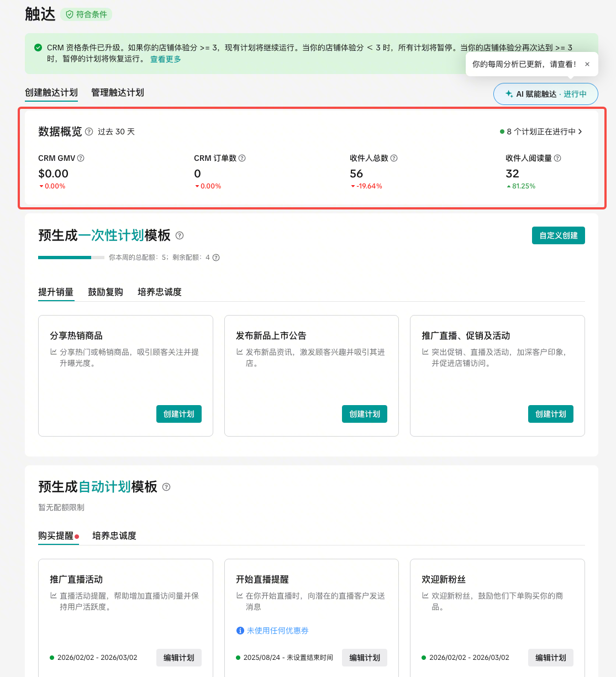Screen dimensions: 616x677
Task: Dismiss the weekly analysis update tooltip
Action: pyautogui.click(x=587, y=64)
